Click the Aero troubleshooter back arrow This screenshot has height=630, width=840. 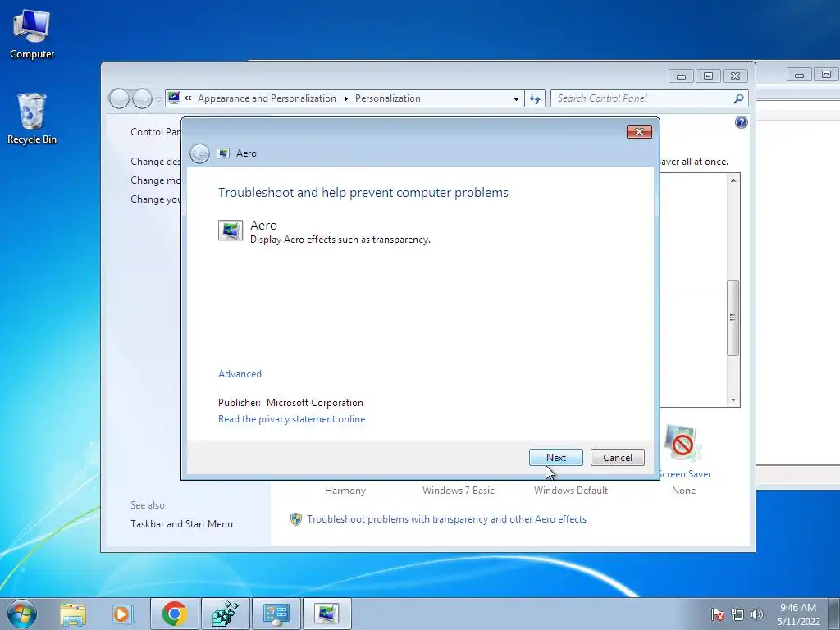point(200,153)
